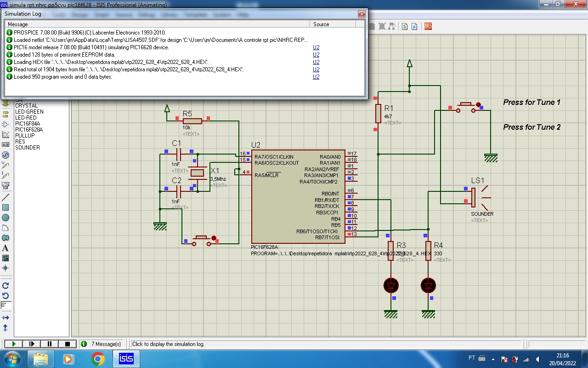
Task: Select the 2D line drawing tool
Action: (6, 197)
